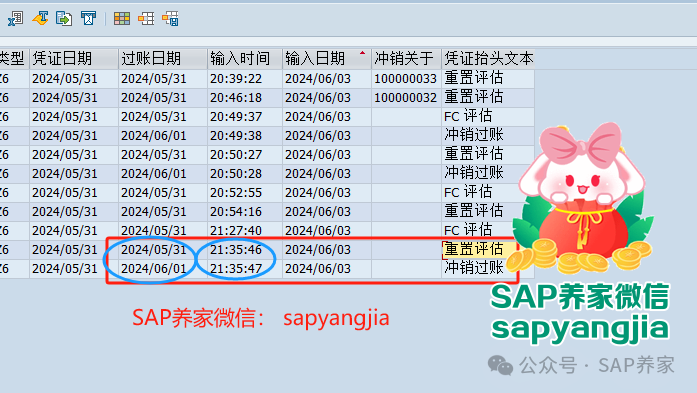Send the list to a mail recipient
Viewport: 697px width, 393px height.
pyautogui.click(x=88, y=19)
